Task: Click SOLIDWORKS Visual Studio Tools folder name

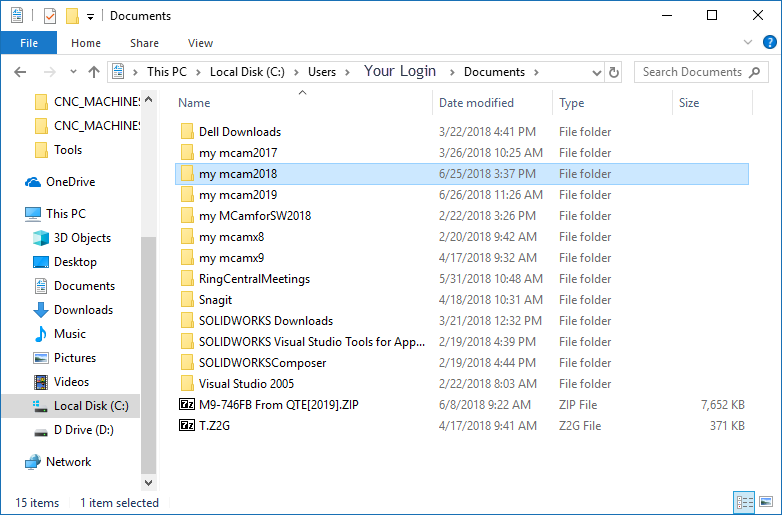Action: [x=312, y=342]
